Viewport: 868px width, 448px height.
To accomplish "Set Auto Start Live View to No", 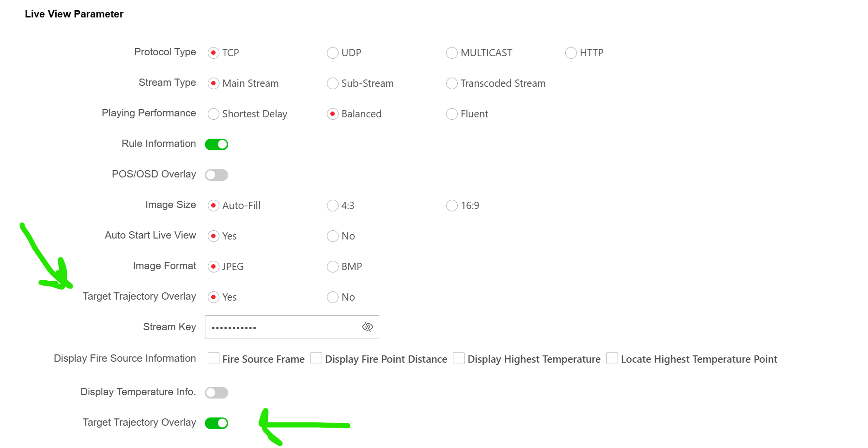I will point(333,236).
